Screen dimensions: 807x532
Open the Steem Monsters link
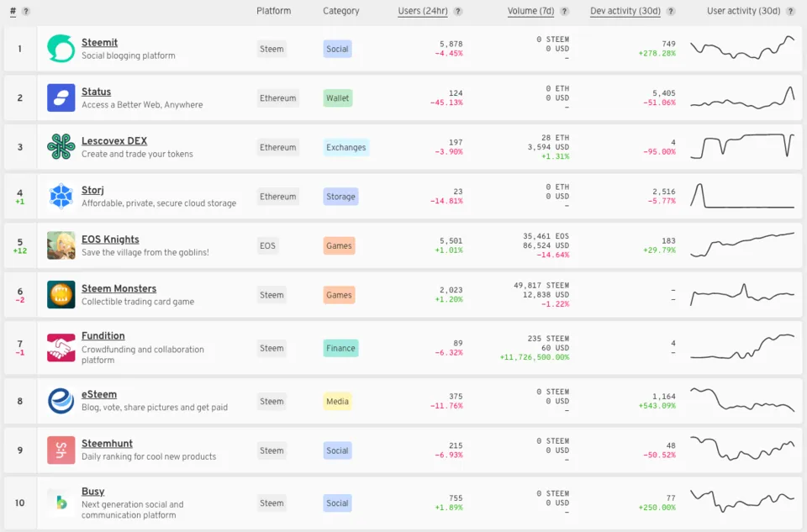[x=119, y=288]
